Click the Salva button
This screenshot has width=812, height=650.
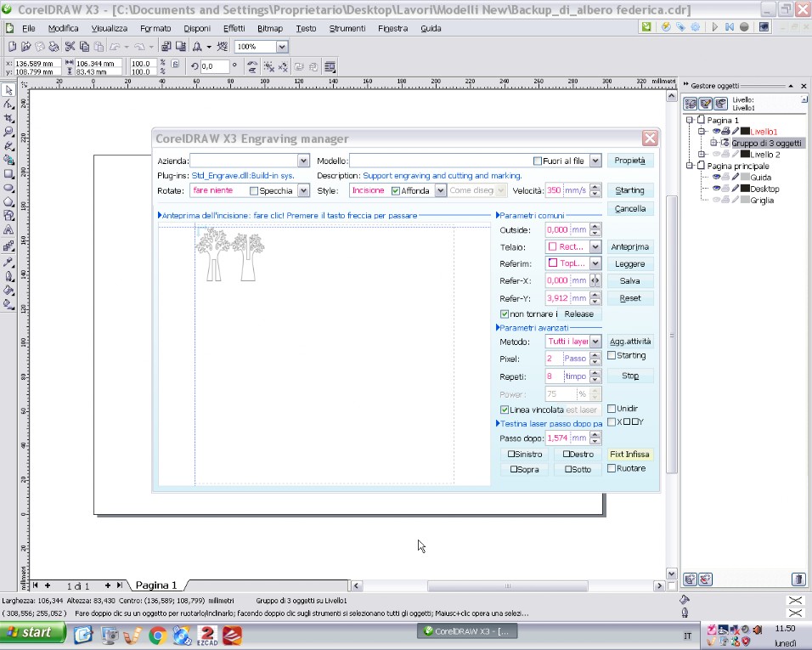click(x=629, y=280)
